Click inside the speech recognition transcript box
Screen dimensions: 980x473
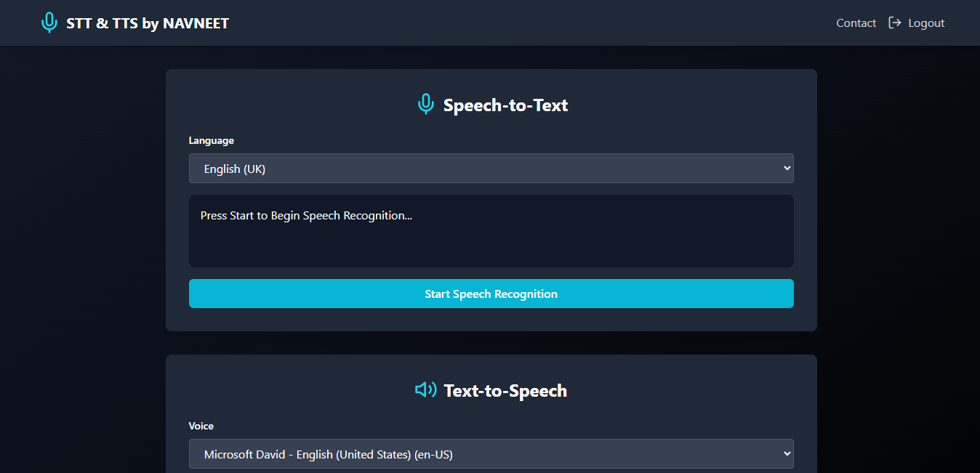(x=491, y=243)
